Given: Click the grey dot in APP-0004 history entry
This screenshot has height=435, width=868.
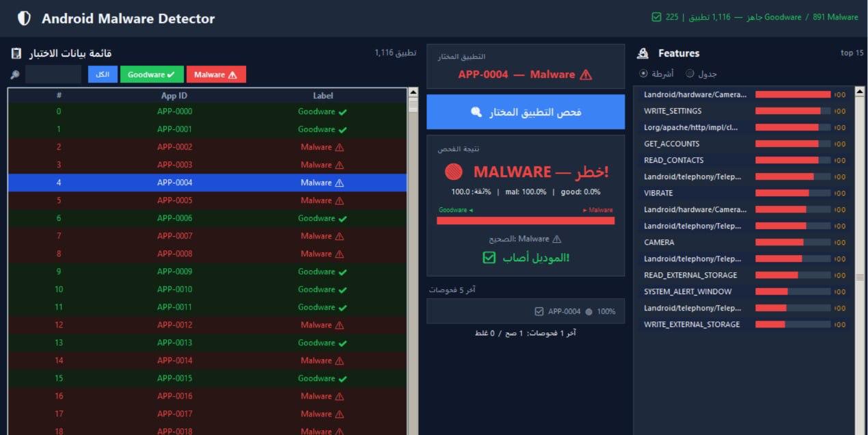Looking at the screenshot, I should pos(589,311).
